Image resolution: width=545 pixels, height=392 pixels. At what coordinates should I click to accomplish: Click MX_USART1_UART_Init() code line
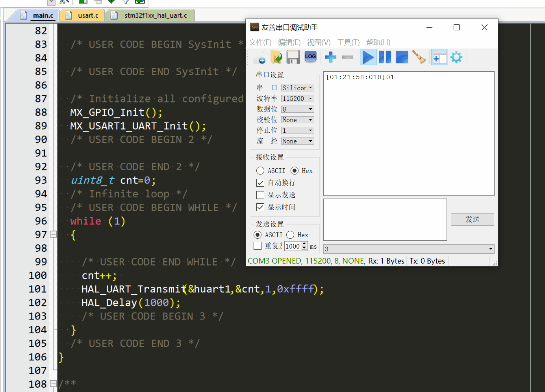(138, 126)
